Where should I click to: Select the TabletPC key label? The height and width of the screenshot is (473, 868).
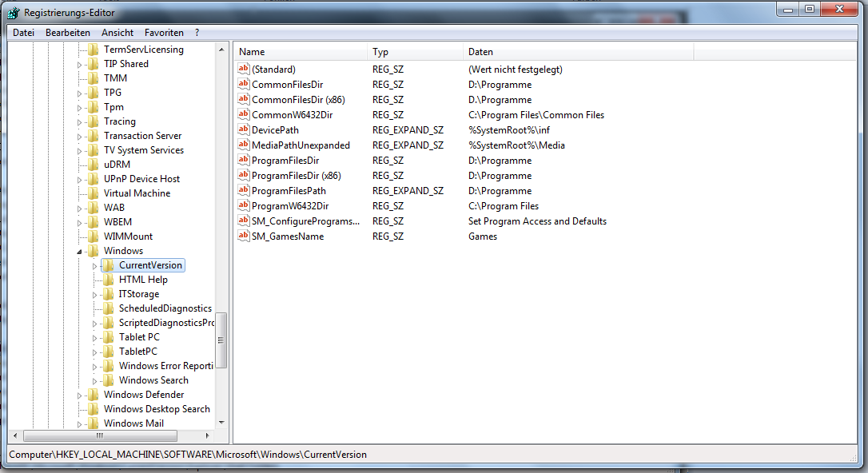[137, 352]
